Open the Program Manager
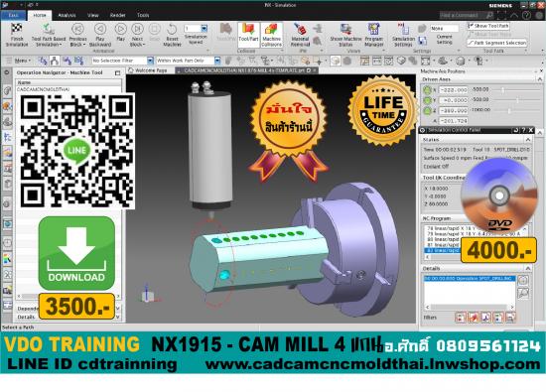This screenshot has height=392, width=546. point(373,35)
